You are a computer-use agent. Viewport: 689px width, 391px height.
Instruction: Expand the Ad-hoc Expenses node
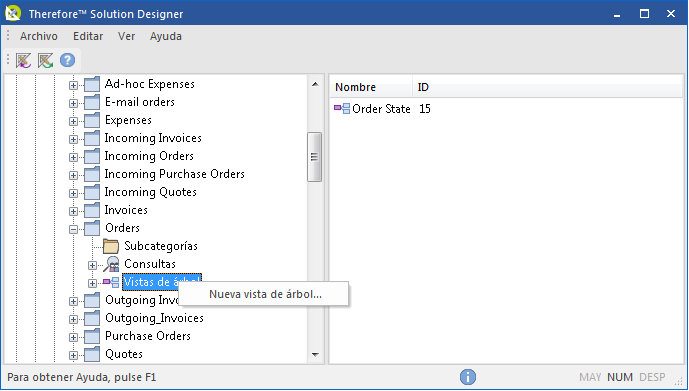point(73,85)
